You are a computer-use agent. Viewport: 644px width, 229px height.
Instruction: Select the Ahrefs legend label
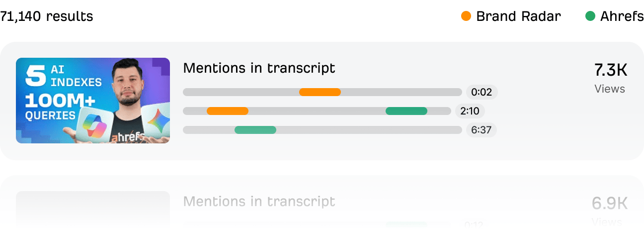pos(622,16)
